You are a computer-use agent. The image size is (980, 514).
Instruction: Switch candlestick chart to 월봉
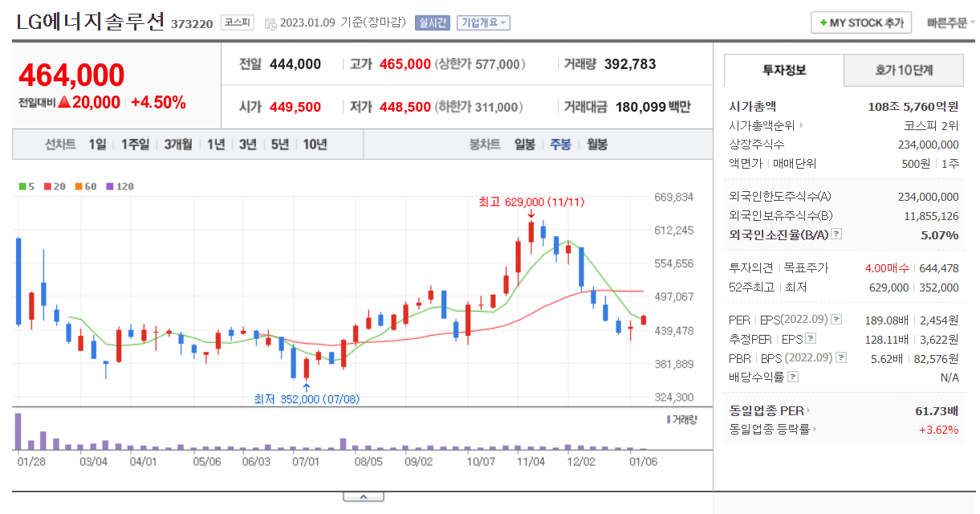tap(597, 145)
